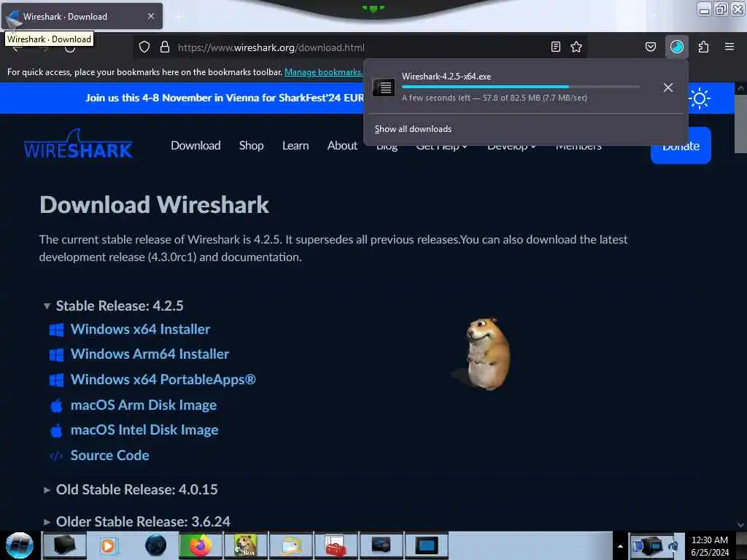This screenshot has height=560, width=747.
Task: Open the Shop nav menu item
Action: coord(251,146)
